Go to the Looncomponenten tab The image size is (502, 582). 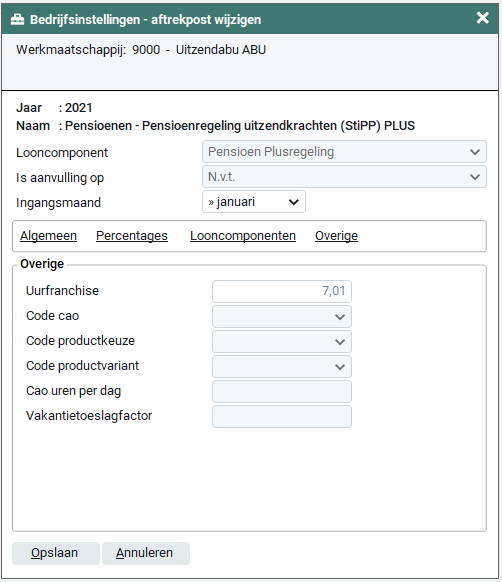(243, 236)
